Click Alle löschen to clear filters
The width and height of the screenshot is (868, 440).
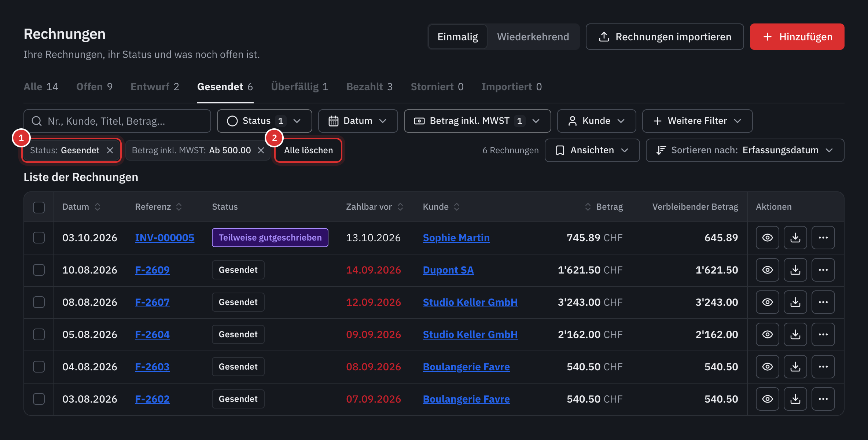click(308, 150)
